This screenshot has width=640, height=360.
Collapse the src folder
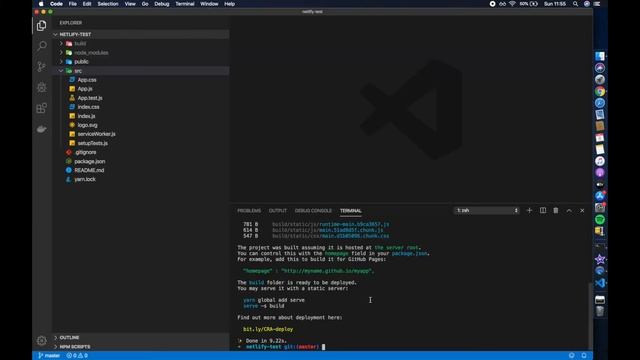[x=141, y=71]
